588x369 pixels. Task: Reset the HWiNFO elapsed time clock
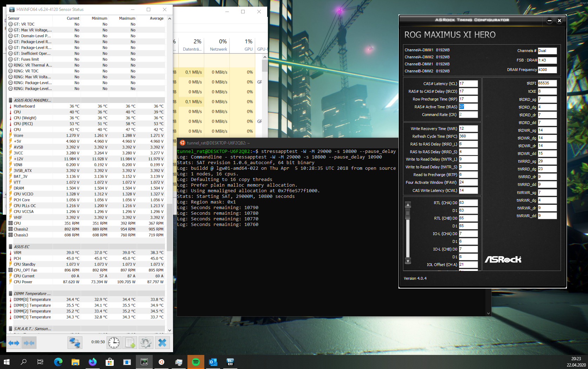click(x=114, y=343)
